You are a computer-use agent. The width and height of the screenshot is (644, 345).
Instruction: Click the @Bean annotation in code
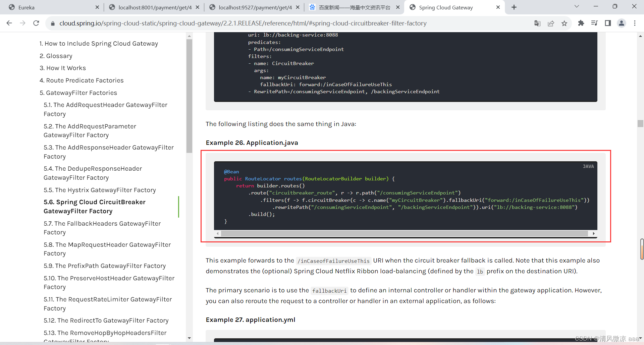pos(231,172)
